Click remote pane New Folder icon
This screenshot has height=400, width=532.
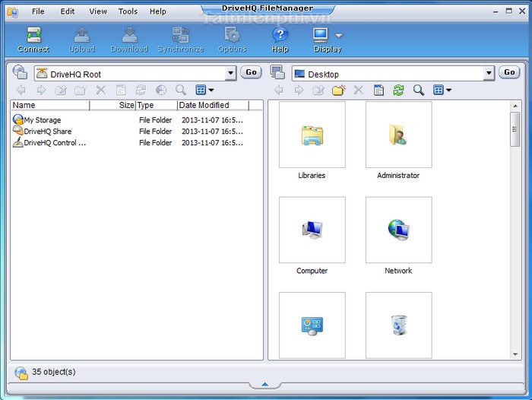coord(81,90)
